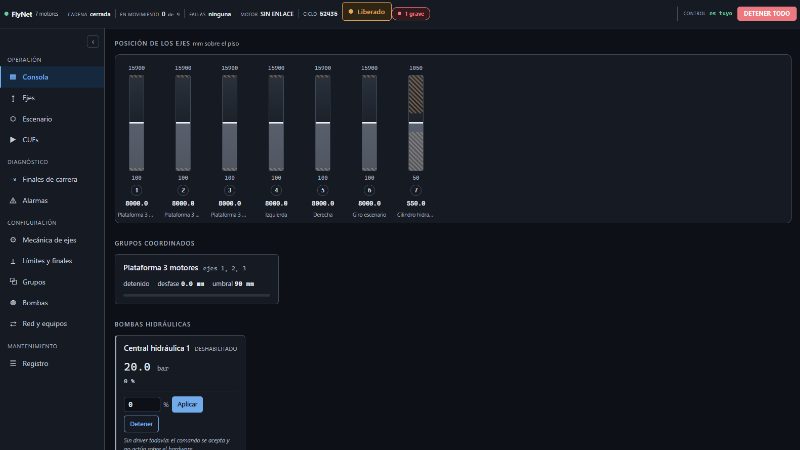Screen dimensions: 800x450
Task: Select axis number 7 circle
Action: 416,190
